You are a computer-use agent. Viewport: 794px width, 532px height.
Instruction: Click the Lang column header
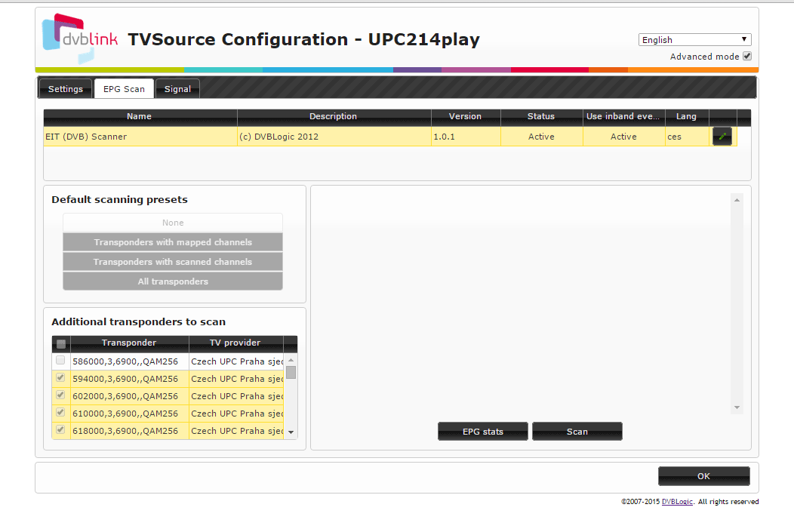pyautogui.click(x=687, y=117)
